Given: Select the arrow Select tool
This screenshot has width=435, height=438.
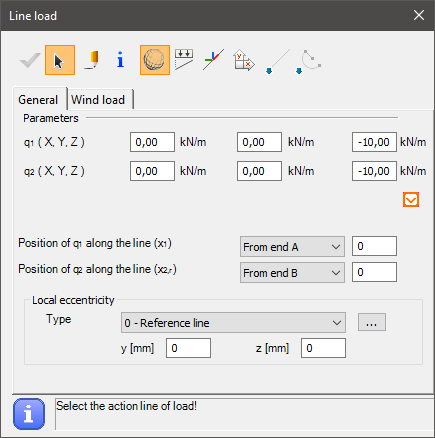Looking at the screenshot, I should coord(60,60).
